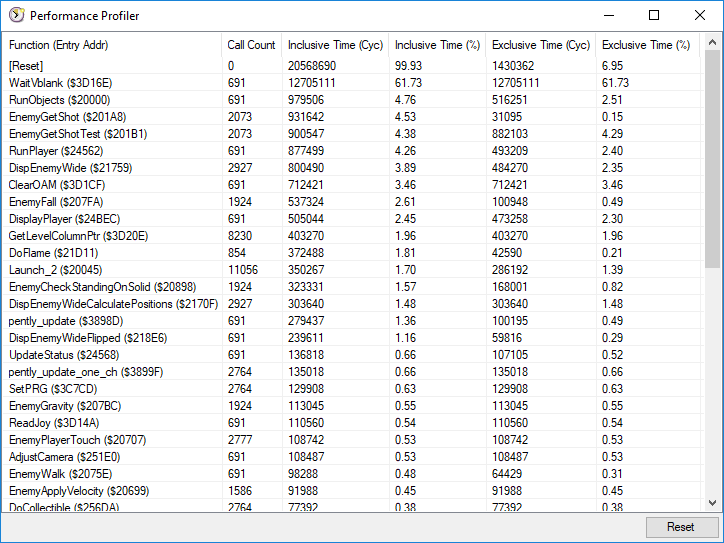
Task: Select the SetPRG ($3C7CD) row
Action: (353, 389)
